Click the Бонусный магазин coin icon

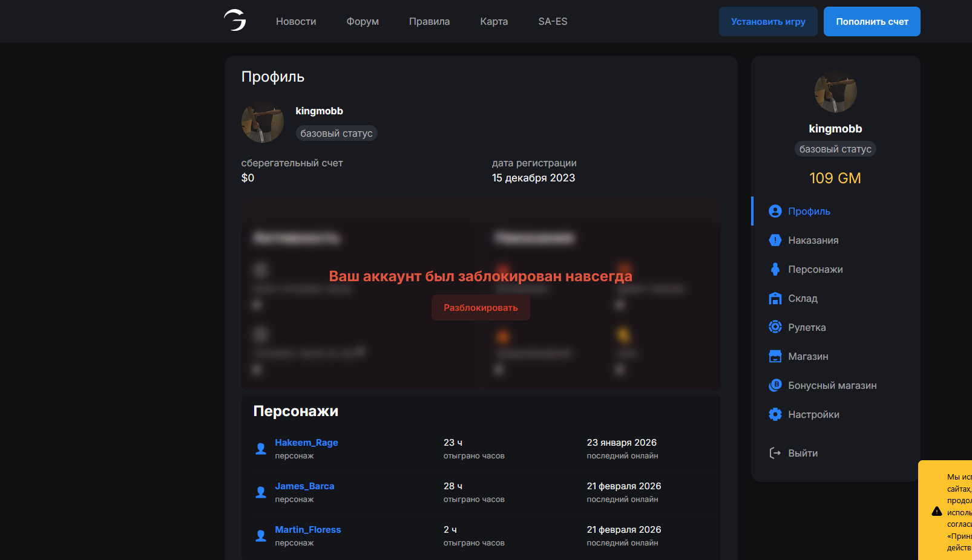[x=775, y=385]
